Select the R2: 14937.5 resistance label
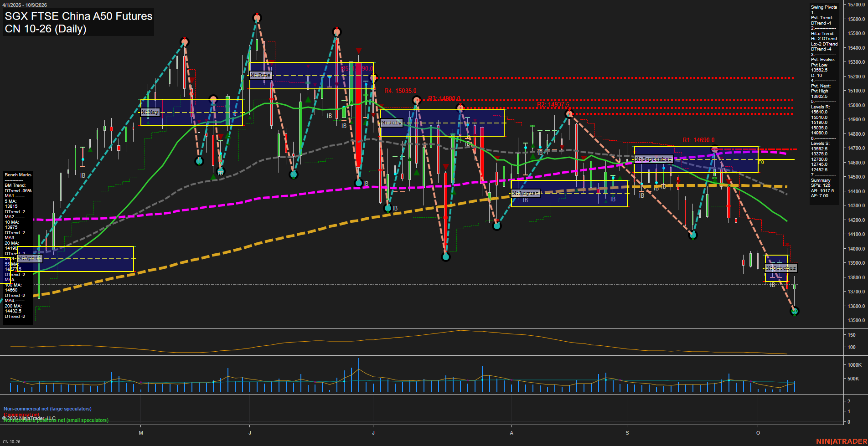The image size is (868, 446). (x=553, y=105)
